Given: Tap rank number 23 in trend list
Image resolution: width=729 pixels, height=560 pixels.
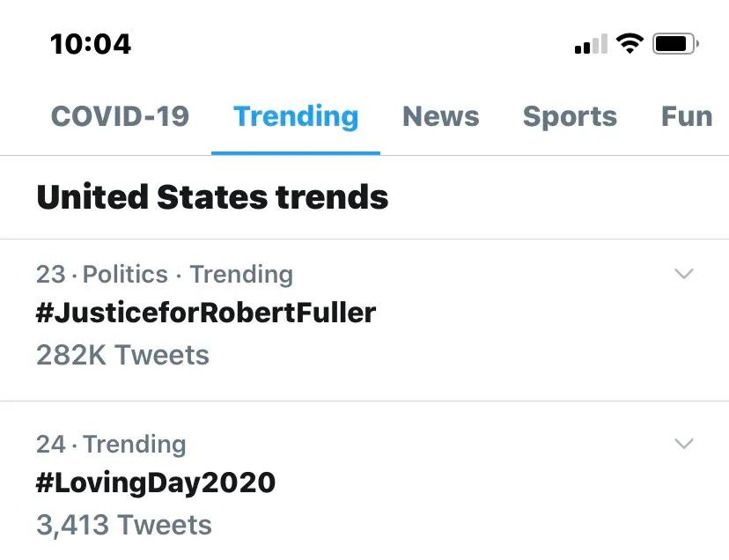Looking at the screenshot, I should 51,275.
